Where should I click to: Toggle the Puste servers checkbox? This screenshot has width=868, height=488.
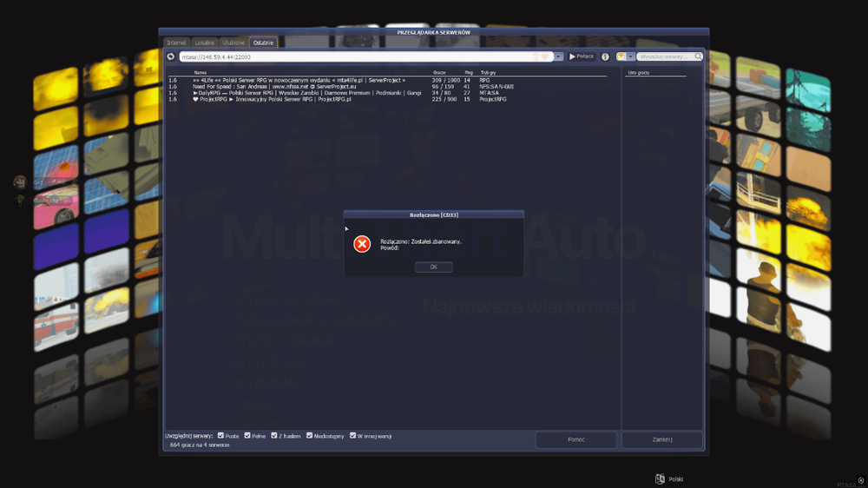220,435
